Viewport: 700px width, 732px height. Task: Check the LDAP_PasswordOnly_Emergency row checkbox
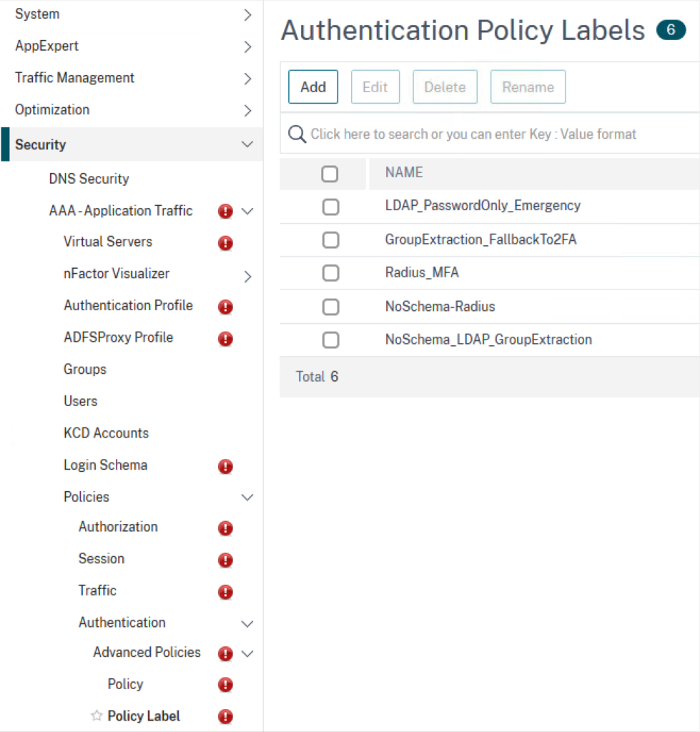330,207
